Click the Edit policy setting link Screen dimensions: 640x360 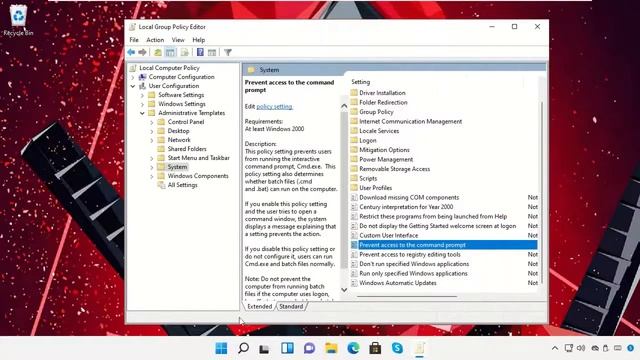[274, 107]
